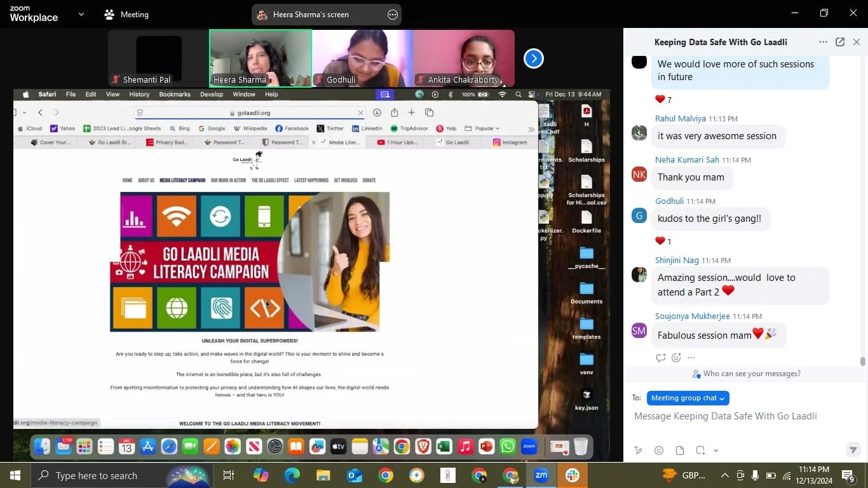Click Windows taskbar search box

pyautogui.click(x=121, y=475)
